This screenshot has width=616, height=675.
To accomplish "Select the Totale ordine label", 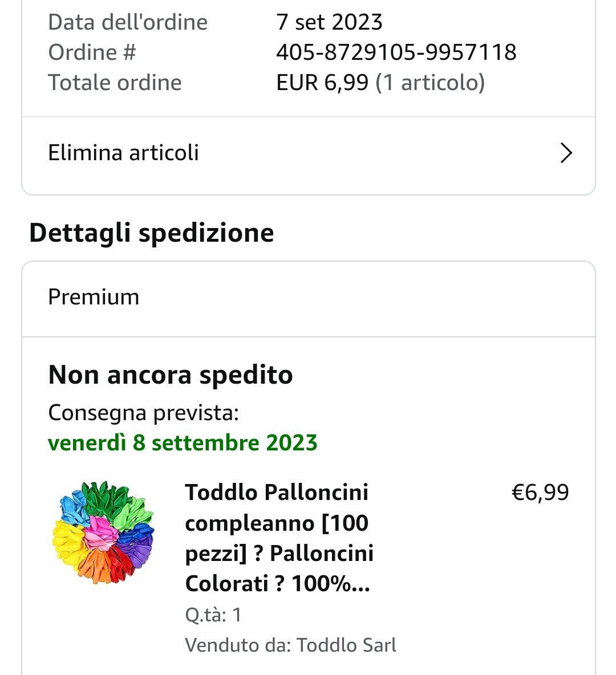I will pyautogui.click(x=115, y=83).
